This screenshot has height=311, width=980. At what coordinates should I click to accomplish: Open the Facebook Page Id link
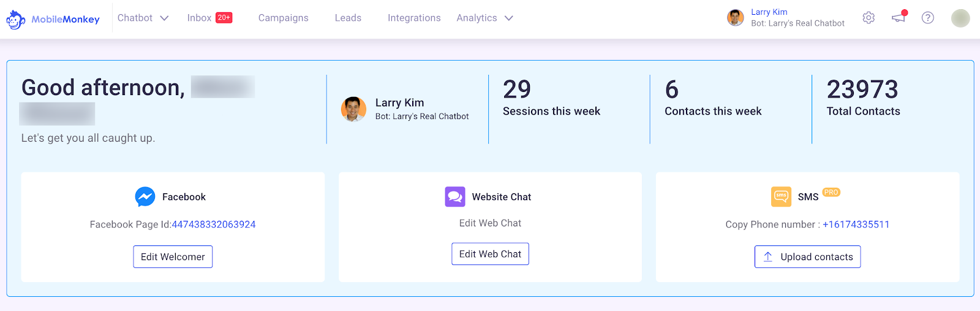pyautogui.click(x=214, y=225)
